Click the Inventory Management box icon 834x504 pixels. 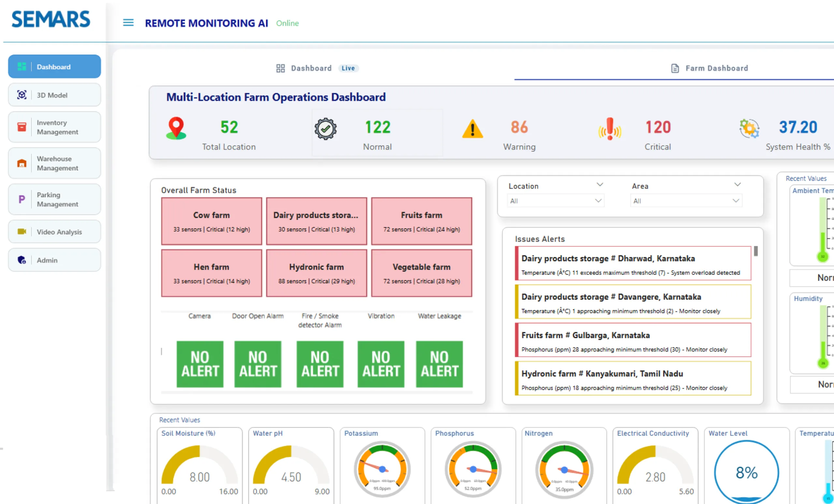(22, 127)
